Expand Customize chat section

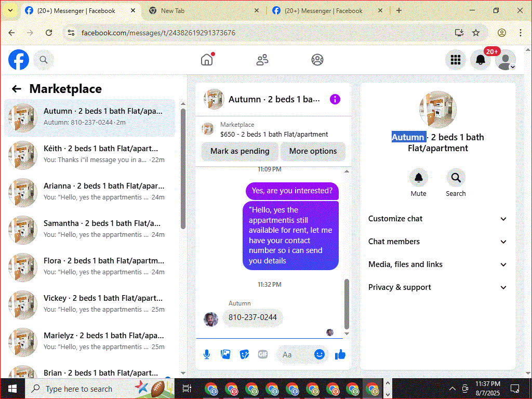(x=437, y=219)
